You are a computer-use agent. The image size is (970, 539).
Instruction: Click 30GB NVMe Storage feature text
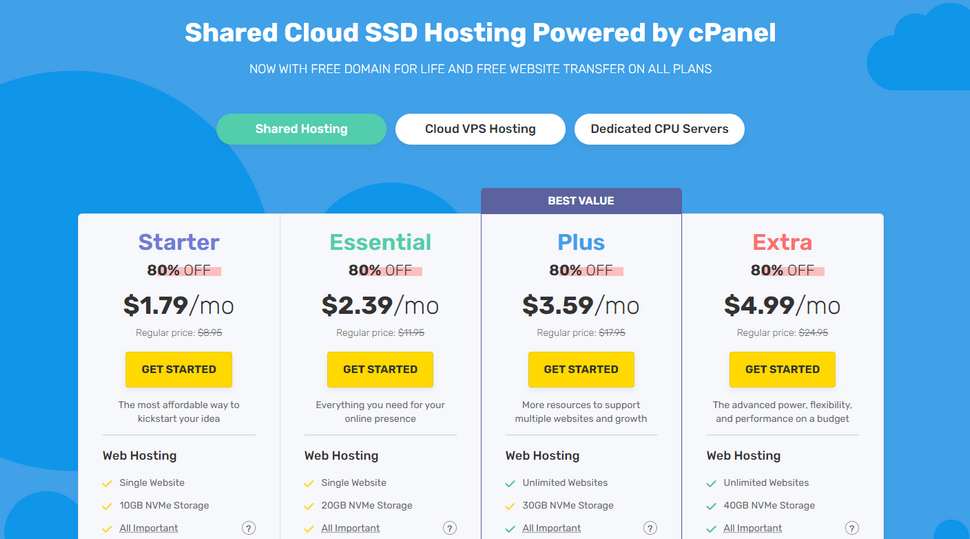pyautogui.click(x=568, y=506)
